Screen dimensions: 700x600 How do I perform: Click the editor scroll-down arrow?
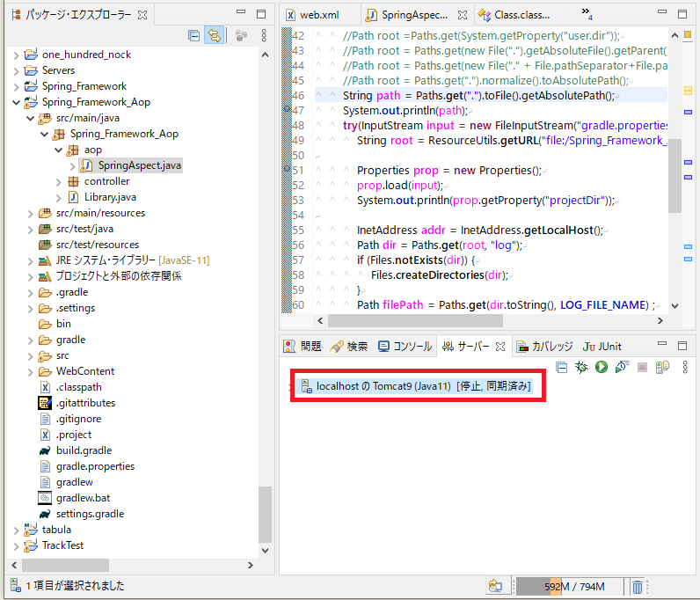674,306
